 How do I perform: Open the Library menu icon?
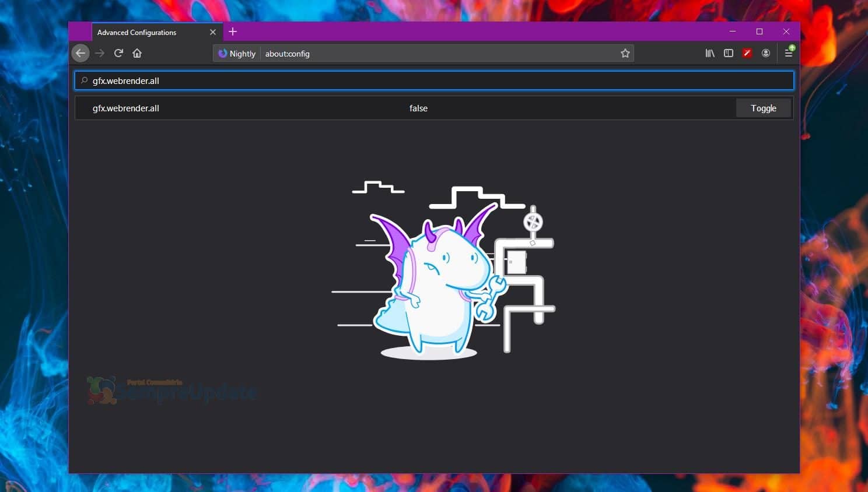click(x=710, y=53)
